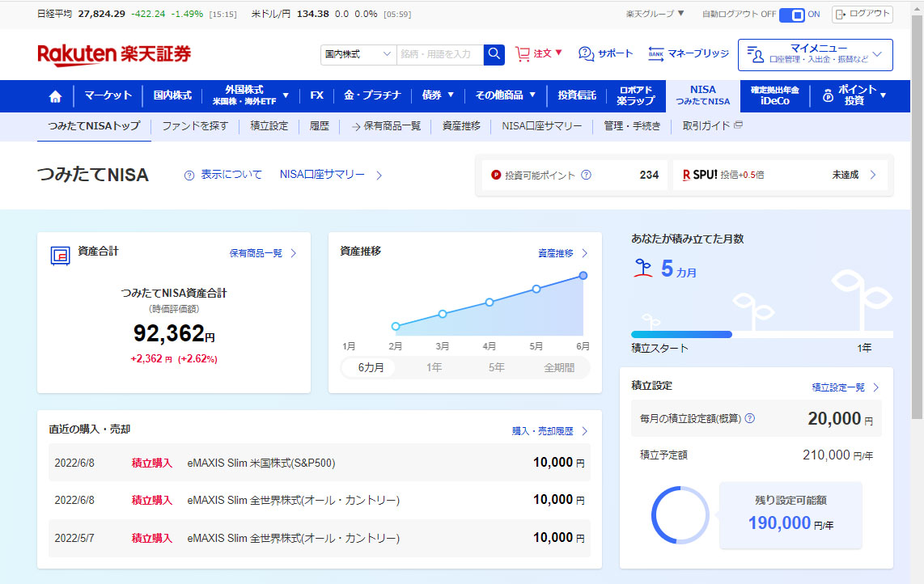
Task: Click help icon next to 投資可能ポイント
Action: (586, 175)
